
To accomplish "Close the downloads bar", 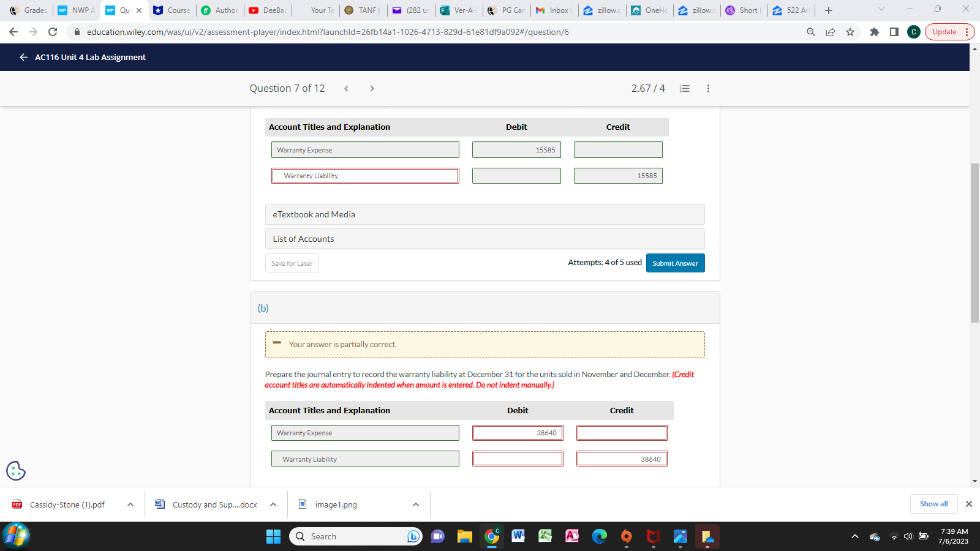I will pyautogui.click(x=968, y=504).
